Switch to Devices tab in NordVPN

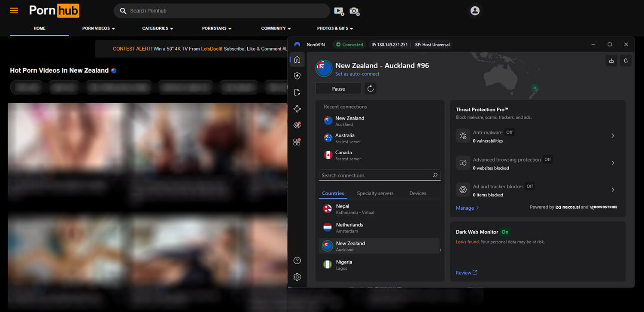[418, 193]
